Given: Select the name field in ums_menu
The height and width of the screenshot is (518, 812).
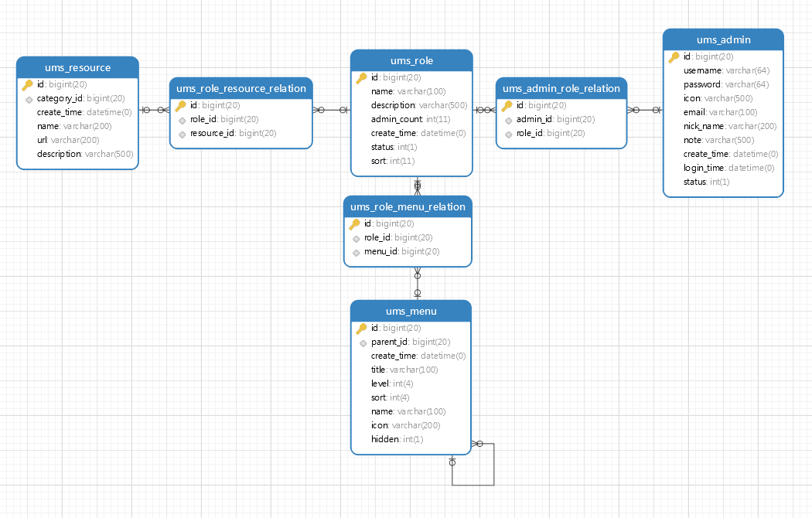Looking at the screenshot, I should pos(408,412).
